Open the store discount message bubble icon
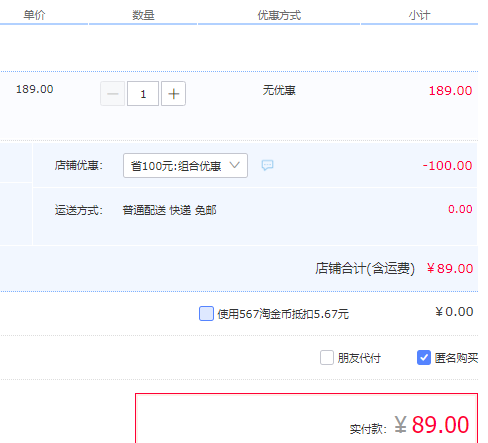This screenshot has height=443, width=488. point(267,165)
